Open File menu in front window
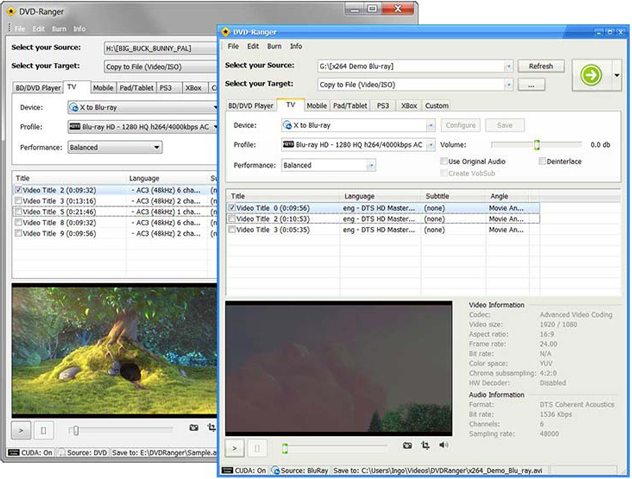The height and width of the screenshot is (479, 632). point(233,46)
